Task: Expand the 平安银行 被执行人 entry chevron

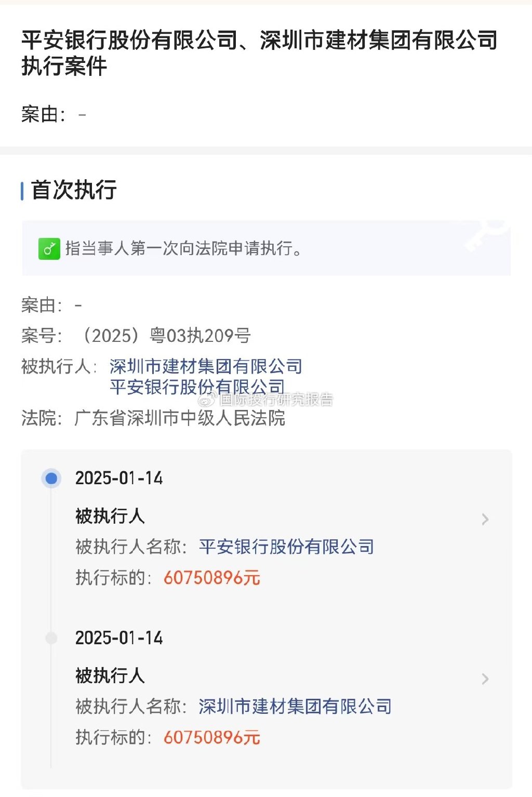Action: point(485,519)
